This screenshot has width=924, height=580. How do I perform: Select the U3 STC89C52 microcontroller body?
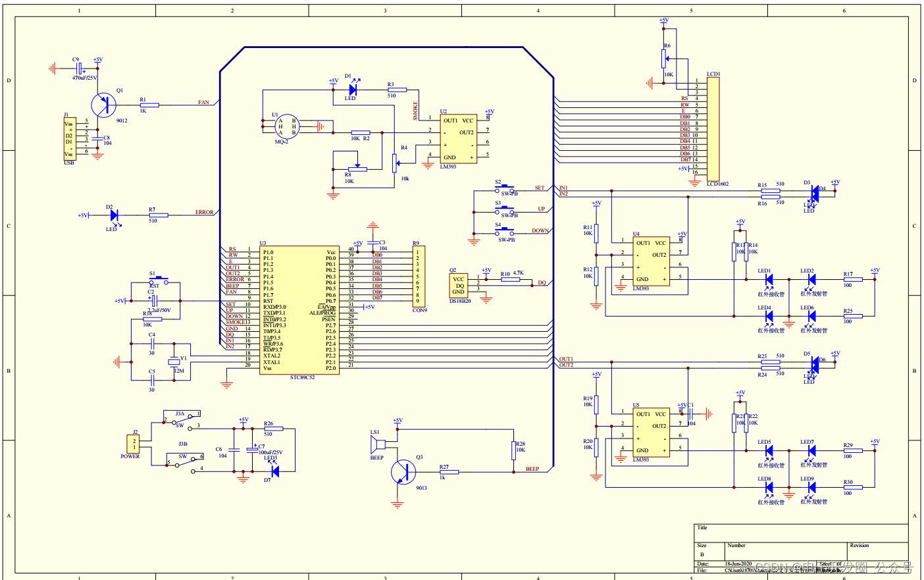[299, 311]
